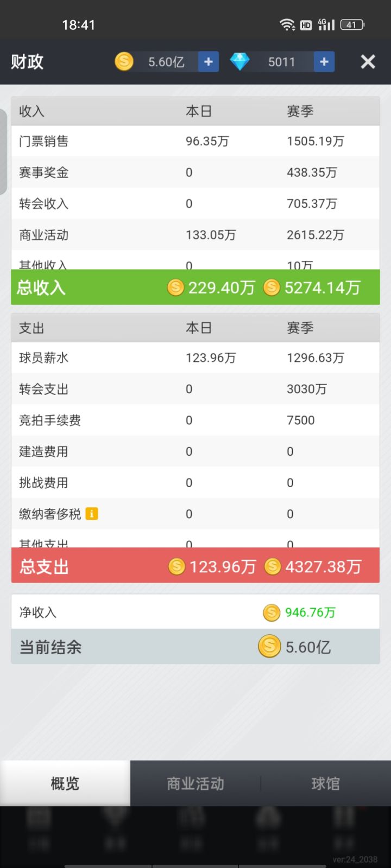The height and width of the screenshot is (868, 391).
Task: Select the 概览 overview tab
Action: (x=65, y=783)
